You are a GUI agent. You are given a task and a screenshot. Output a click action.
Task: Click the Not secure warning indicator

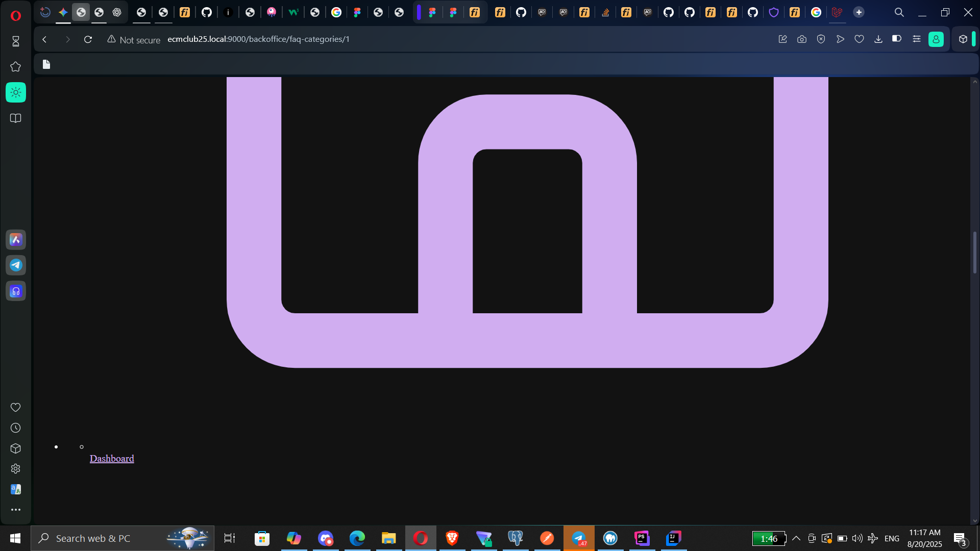tap(134, 39)
